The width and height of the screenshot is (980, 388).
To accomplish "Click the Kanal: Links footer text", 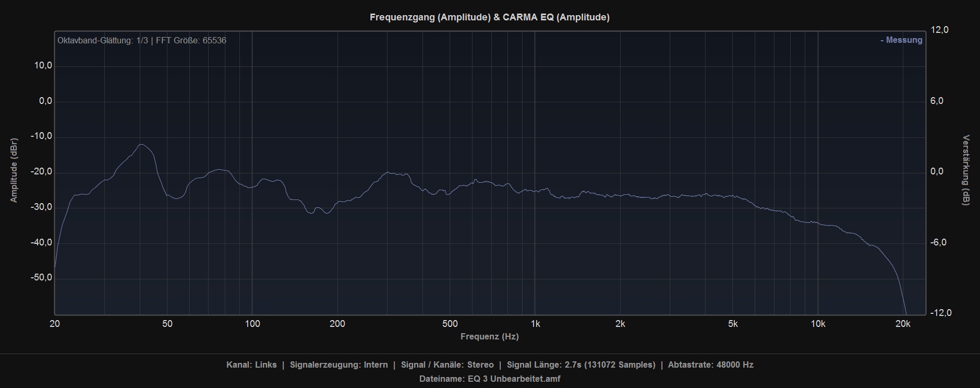I will [x=251, y=365].
